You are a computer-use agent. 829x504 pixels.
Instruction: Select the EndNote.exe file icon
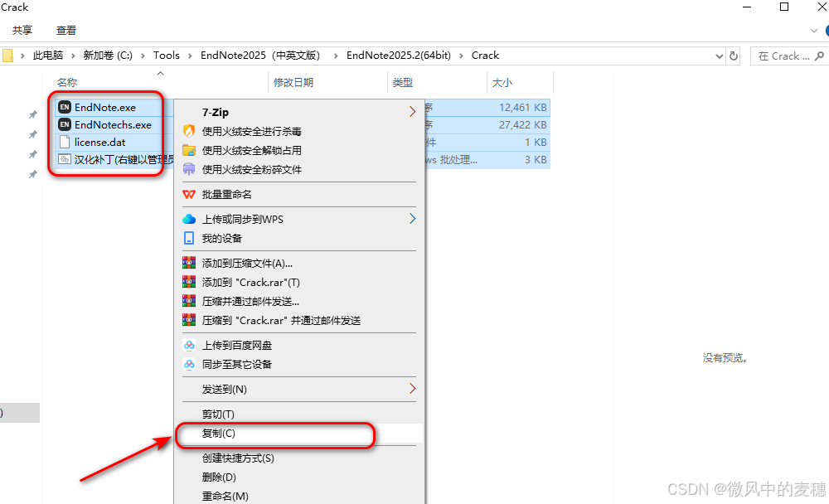(65, 106)
